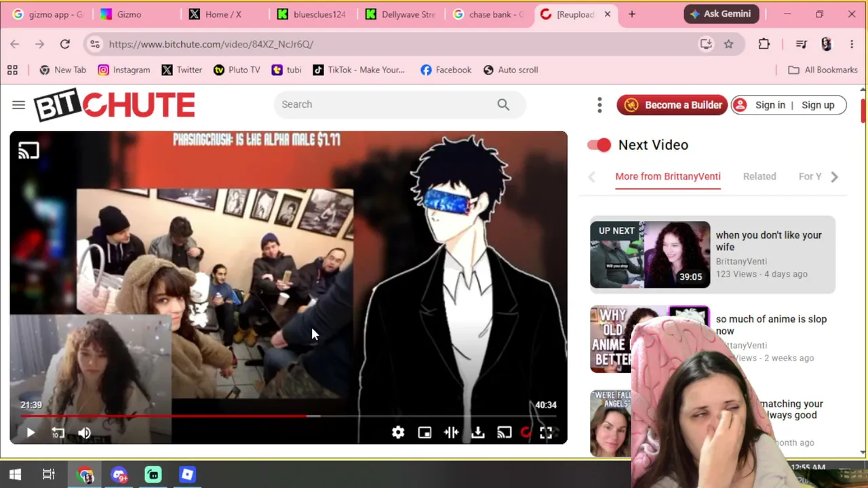This screenshot has width=868, height=488.
Task: Open the Chrome profile avatar
Action: tap(826, 44)
